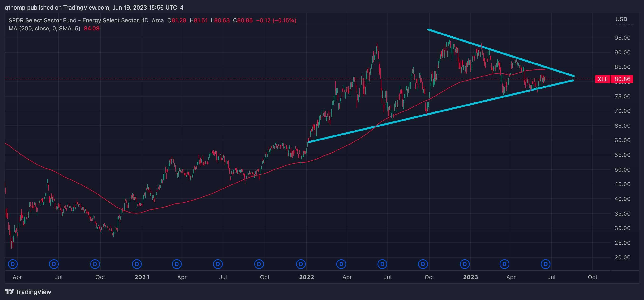Click the 2022 label on time axis
Image resolution: width=644 pixels, height=300 pixels.
click(x=307, y=277)
